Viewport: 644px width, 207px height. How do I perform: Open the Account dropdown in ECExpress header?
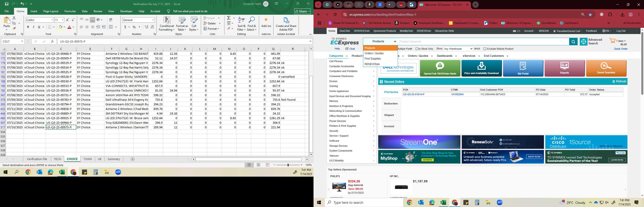529,31
